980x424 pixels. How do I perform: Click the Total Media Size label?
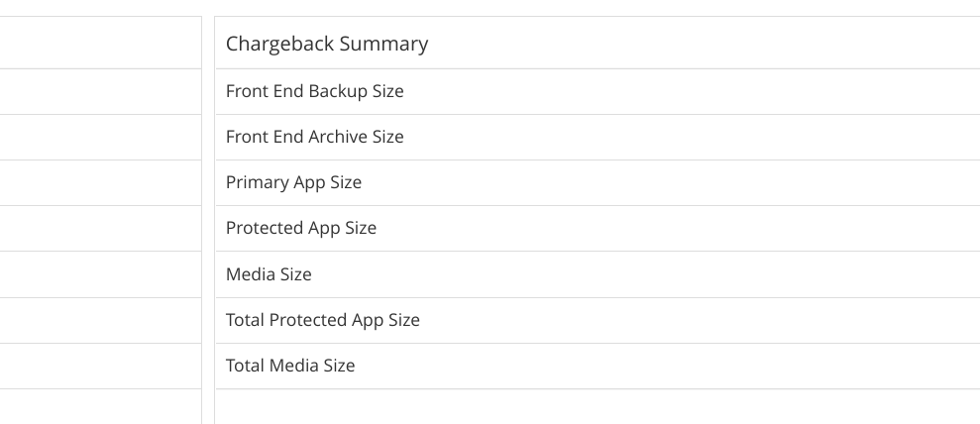coord(290,366)
